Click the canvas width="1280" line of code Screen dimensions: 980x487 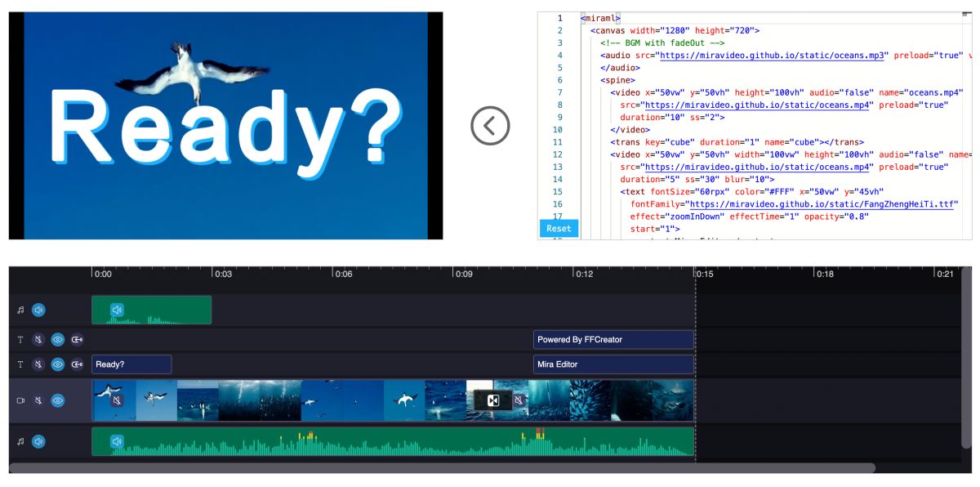pos(675,30)
